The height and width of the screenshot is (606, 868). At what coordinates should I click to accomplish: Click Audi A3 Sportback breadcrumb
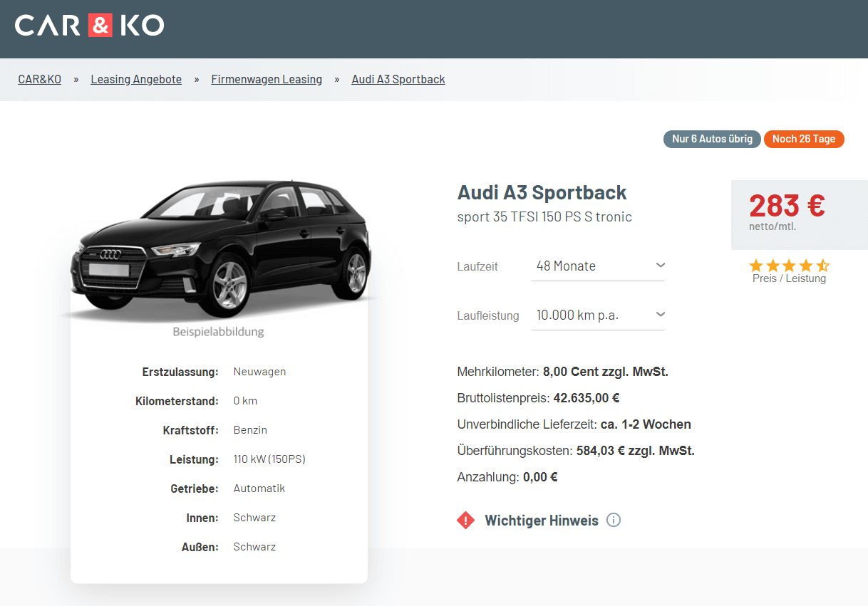398,80
